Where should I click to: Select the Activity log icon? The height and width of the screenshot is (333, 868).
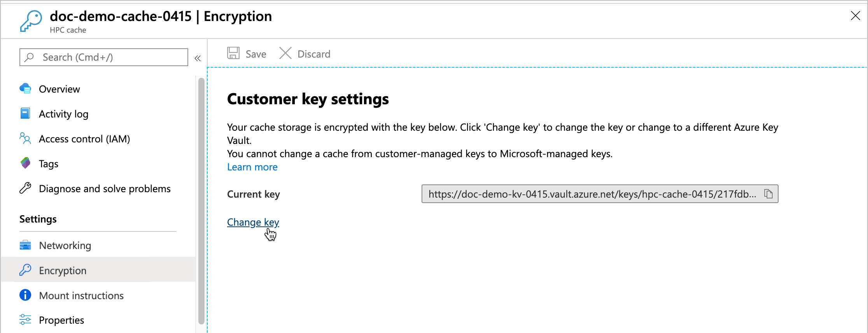click(25, 113)
